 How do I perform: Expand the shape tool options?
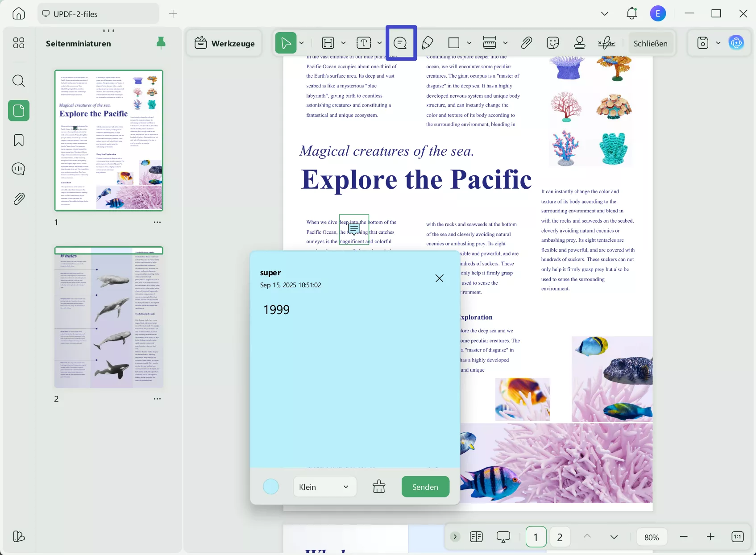(469, 43)
